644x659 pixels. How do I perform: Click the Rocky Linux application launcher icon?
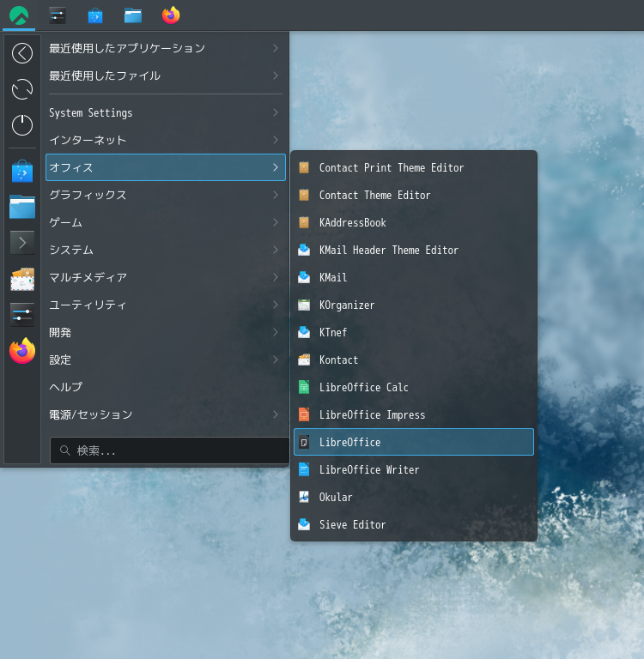pos(19,15)
